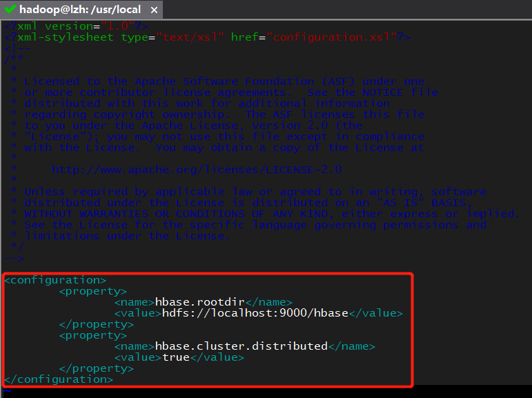The image size is (532, 398).
Task: Click the closing </configuration> tag
Action: [59, 379]
